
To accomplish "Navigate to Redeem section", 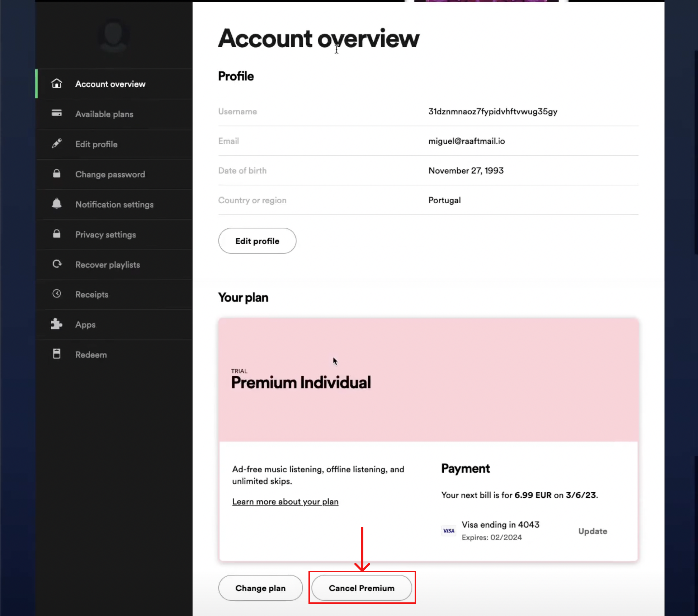I will click(x=91, y=354).
